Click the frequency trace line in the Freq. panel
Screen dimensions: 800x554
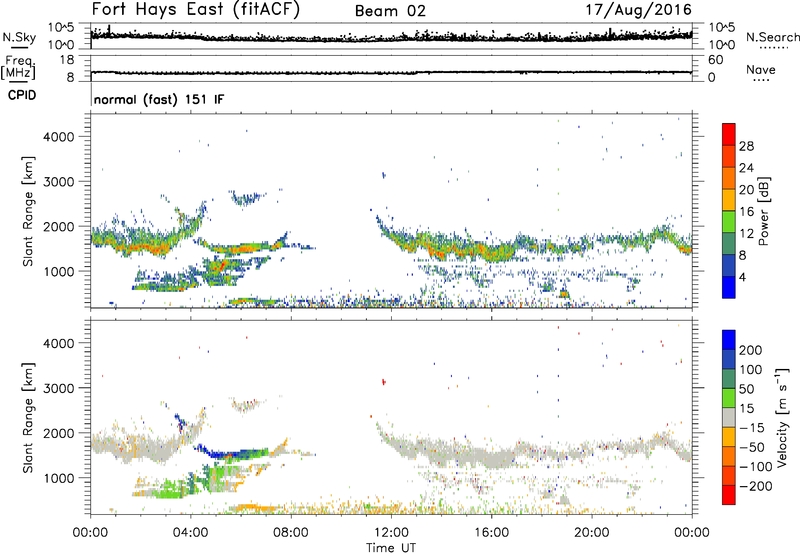click(x=391, y=72)
